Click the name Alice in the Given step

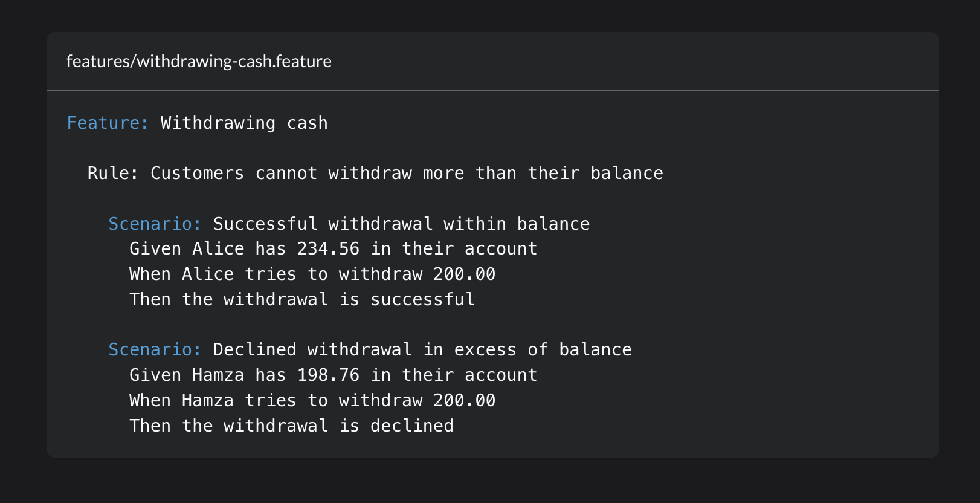[218, 249]
